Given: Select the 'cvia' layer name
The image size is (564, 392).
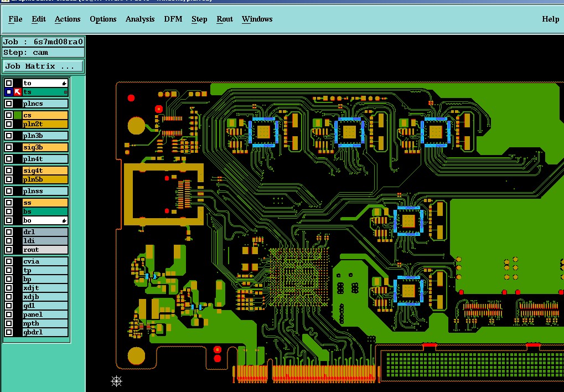Looking at the screenshot, I should pyautogui.click(x=45, y=261).
